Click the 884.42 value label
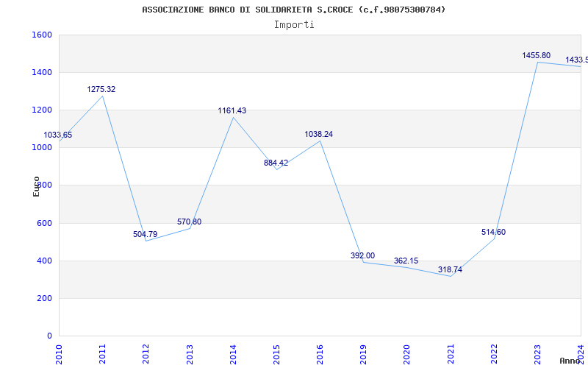 [276, 163]
